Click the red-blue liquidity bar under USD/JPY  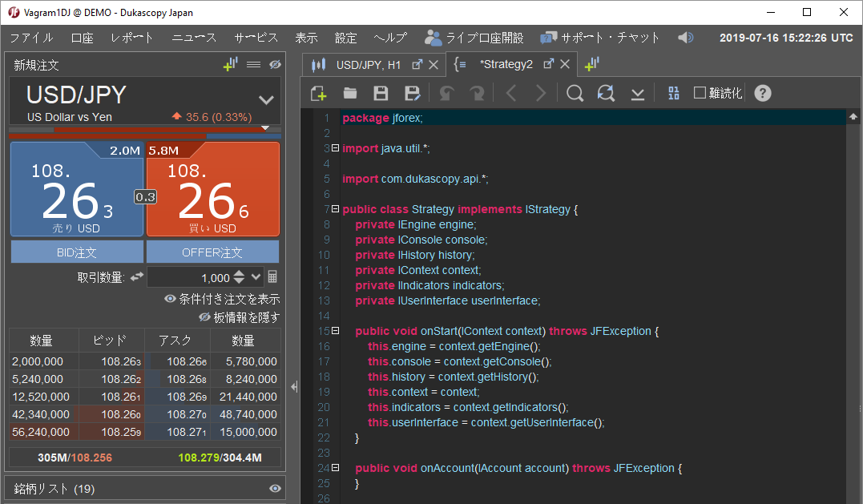click(144, 136)
